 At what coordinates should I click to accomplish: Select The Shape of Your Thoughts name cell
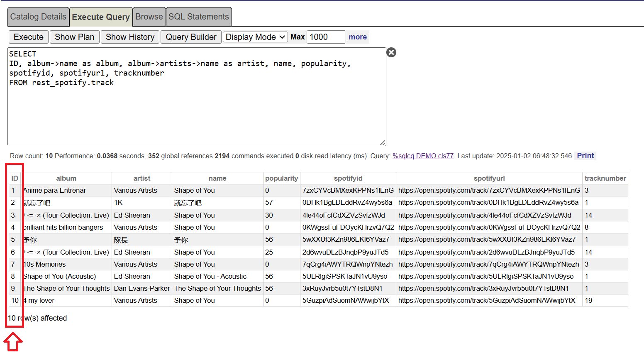(217, 288)
